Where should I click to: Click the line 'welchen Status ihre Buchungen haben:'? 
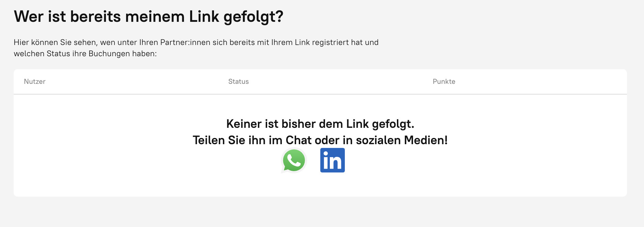coord(85,54)
